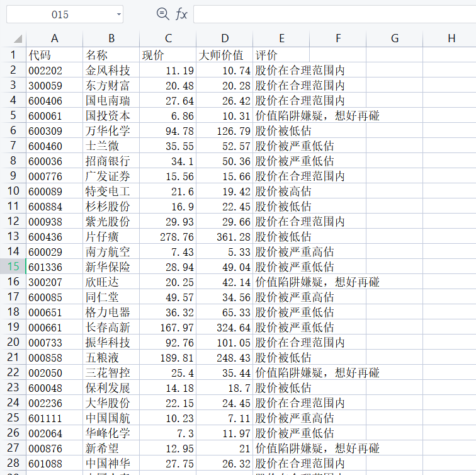Screen dimensions: 476x475
Task: Click value cell 15.66
Action: tap(225, 176)
